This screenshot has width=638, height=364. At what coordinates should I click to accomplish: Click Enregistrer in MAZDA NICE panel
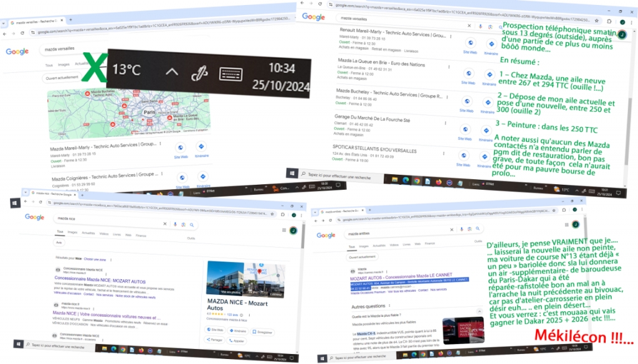(262, 332)
